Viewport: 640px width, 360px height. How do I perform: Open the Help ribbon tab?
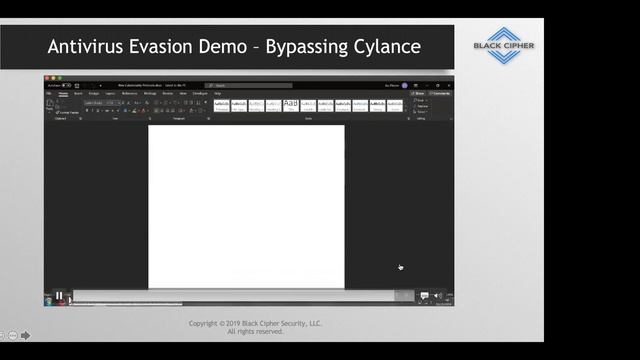click(x=218, y=93)
